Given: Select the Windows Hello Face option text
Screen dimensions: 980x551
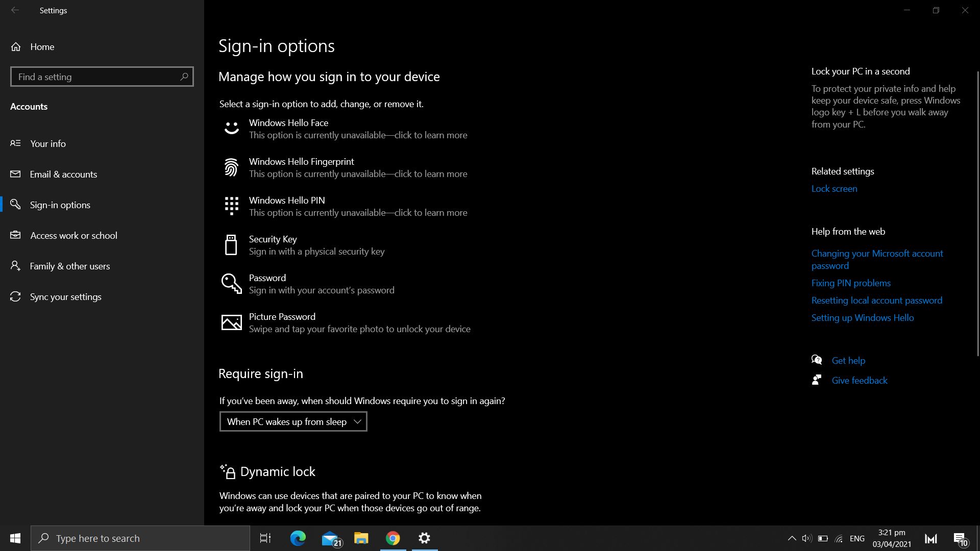Looking at the screenshot, I should point(288,122).
